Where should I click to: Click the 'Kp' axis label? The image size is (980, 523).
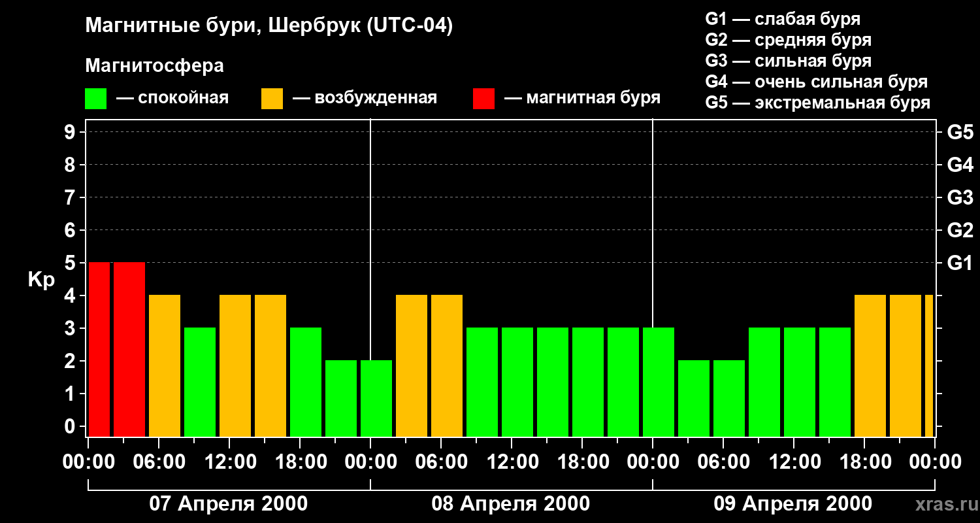41,280
